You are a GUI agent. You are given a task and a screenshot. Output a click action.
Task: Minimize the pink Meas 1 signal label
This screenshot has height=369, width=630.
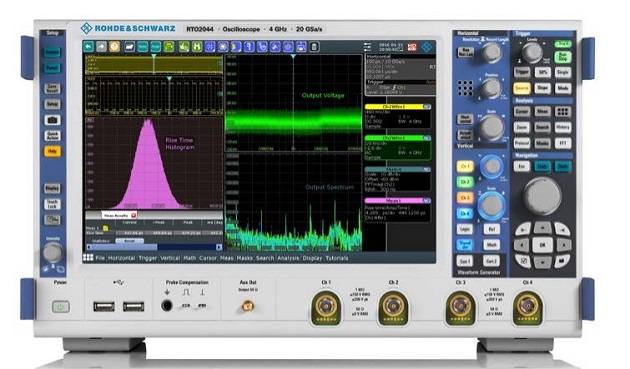[x=427, y=200]
